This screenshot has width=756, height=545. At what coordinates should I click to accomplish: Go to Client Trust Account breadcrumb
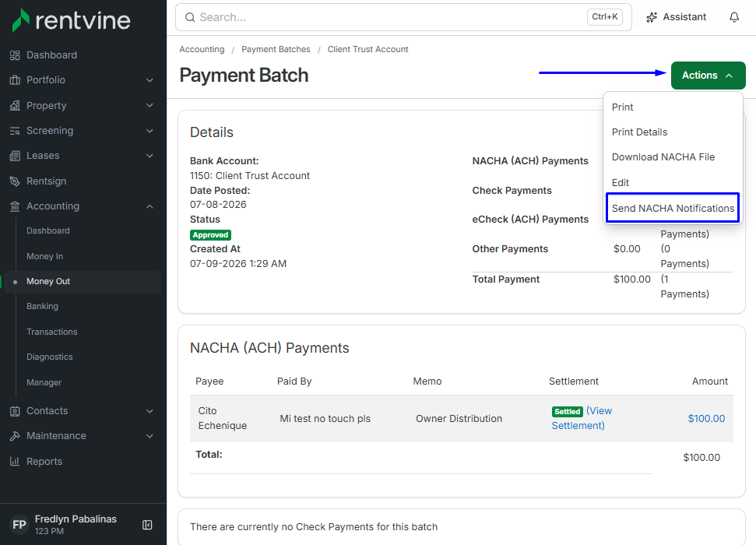pyautogui.click(x=367, y=49)
